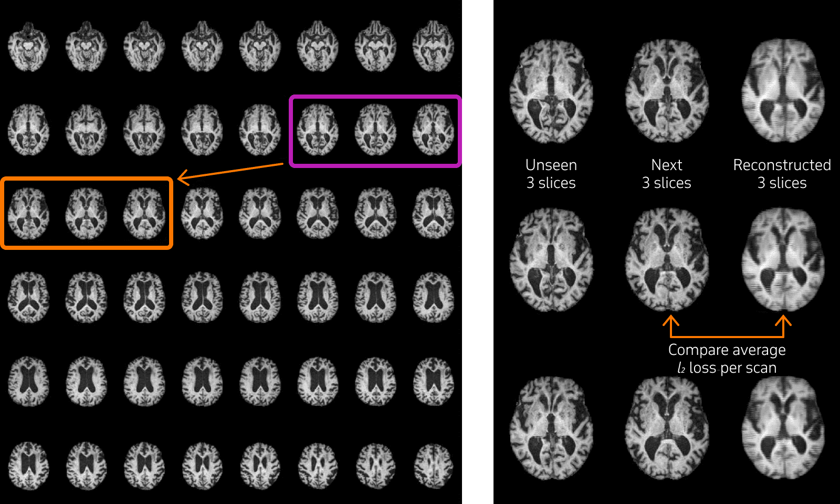The height and width of the screenshot is (504, 840).
Task: Pick last slice in the grid's fifth row
Action: [433, 381]
